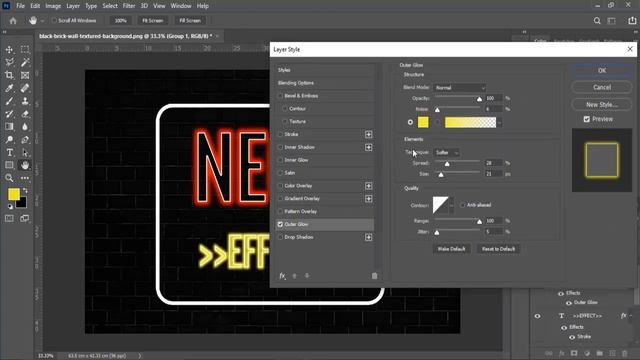This screenshot has width=640, height=360.
Task: Open the Edit Toolbar three-dots menu
Action: point(25,178)
